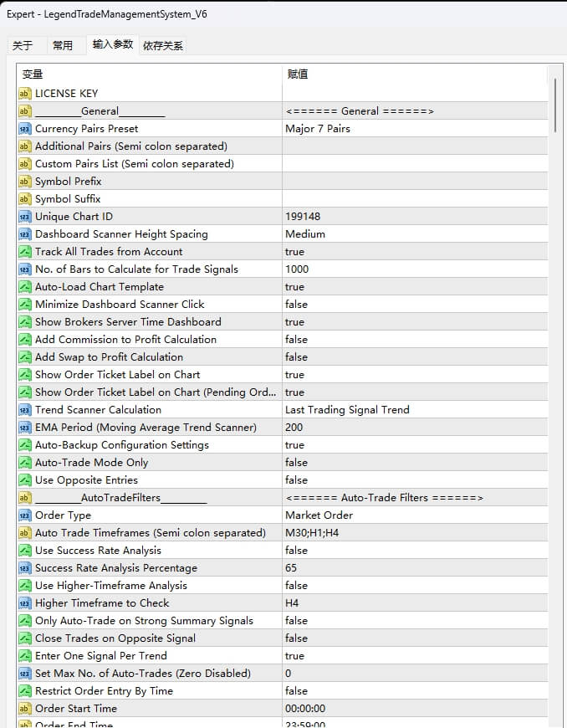This screenshot has width=567, height=728.
Task: Click the integer icon beside Unique Chart ID
Action: point(24,217)
